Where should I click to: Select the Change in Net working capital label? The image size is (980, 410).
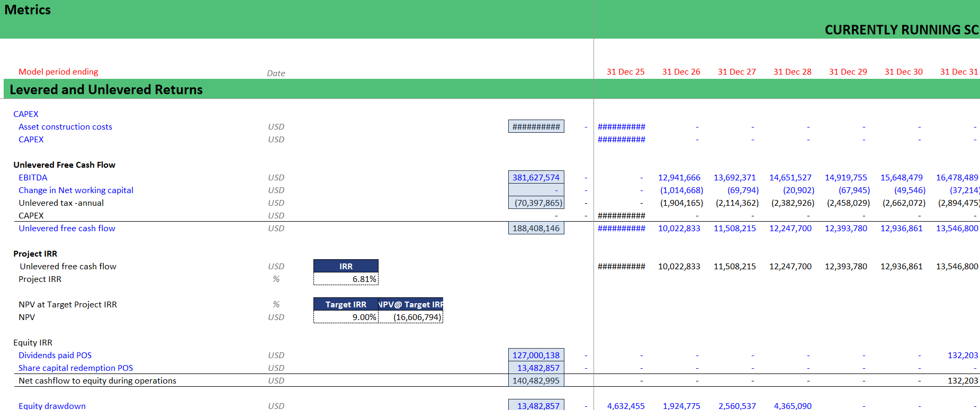pyautogui.click(x=76, y=190)
